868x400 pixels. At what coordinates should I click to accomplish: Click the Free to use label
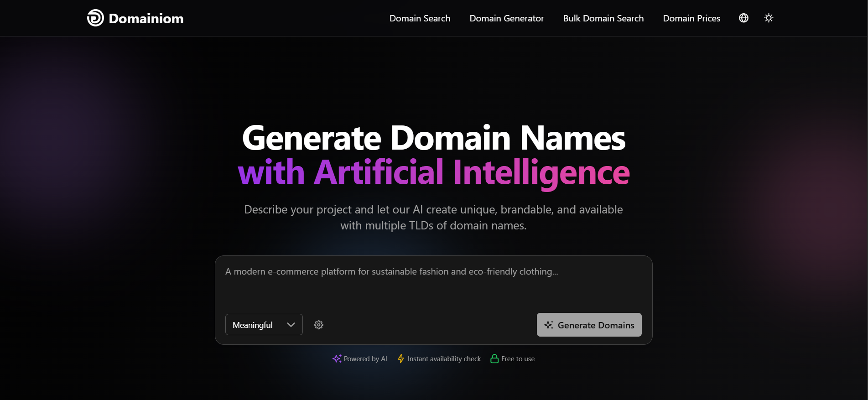point(518,359)
